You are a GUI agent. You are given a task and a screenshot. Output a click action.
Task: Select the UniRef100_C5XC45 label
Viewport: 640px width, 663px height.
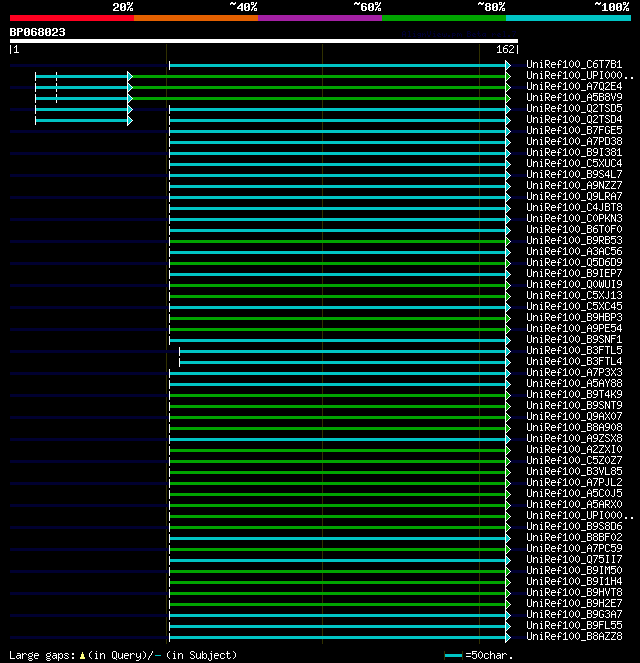574,307
